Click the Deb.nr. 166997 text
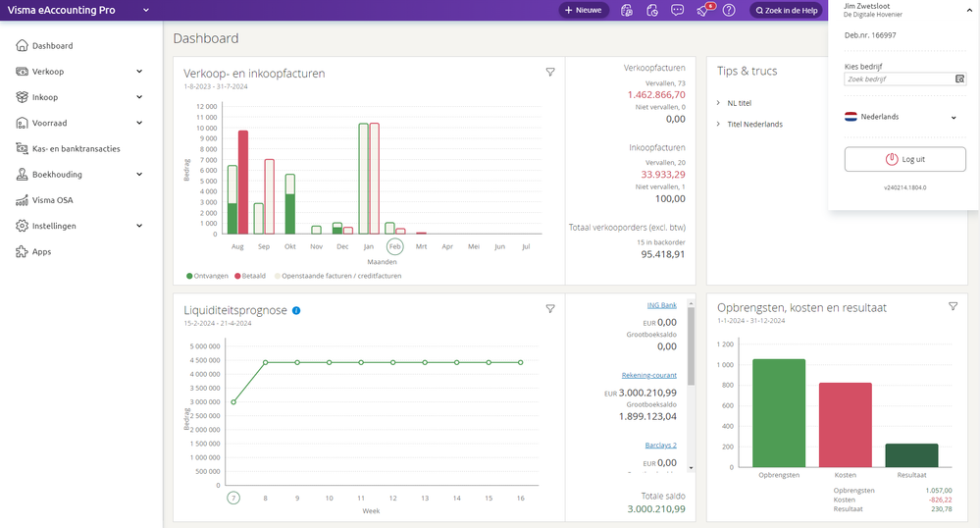The width and height of the screenshot is (980, 528). coord(870,35)
